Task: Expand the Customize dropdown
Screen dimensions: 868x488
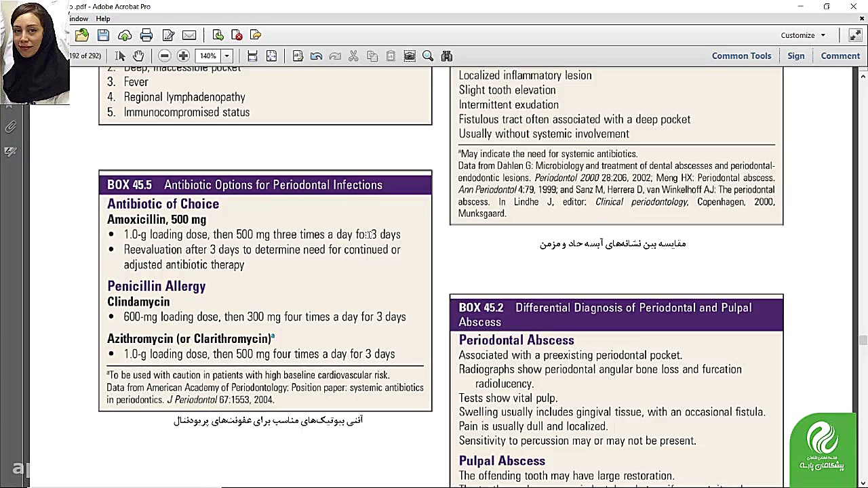Action: 803,35
